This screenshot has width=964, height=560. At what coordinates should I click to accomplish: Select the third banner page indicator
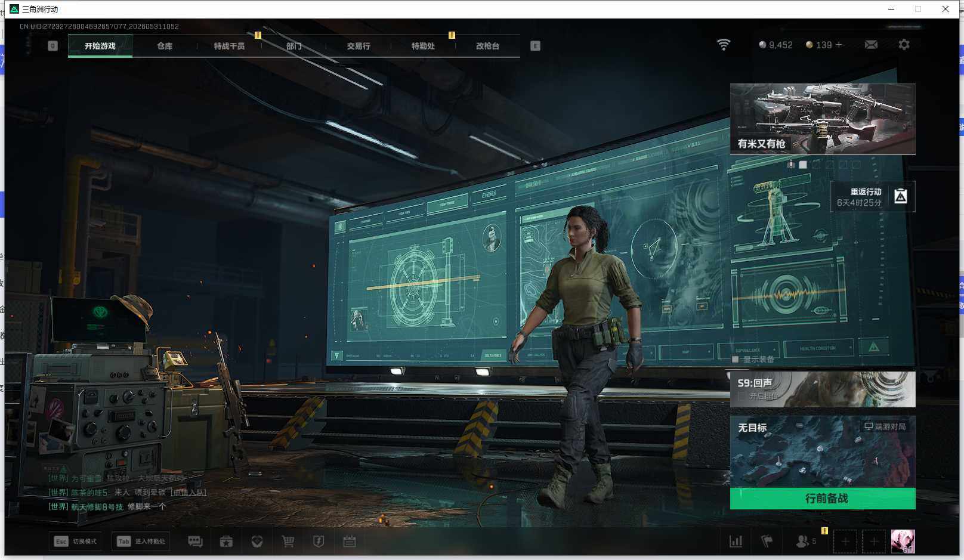[816, 165]
